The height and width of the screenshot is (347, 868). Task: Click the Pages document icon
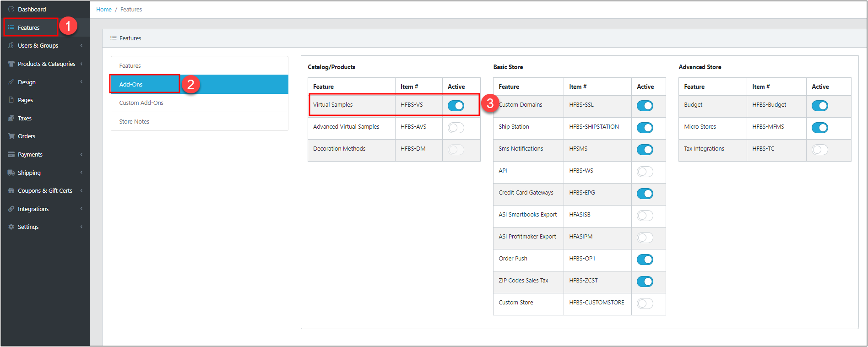[x=11, y=100]
